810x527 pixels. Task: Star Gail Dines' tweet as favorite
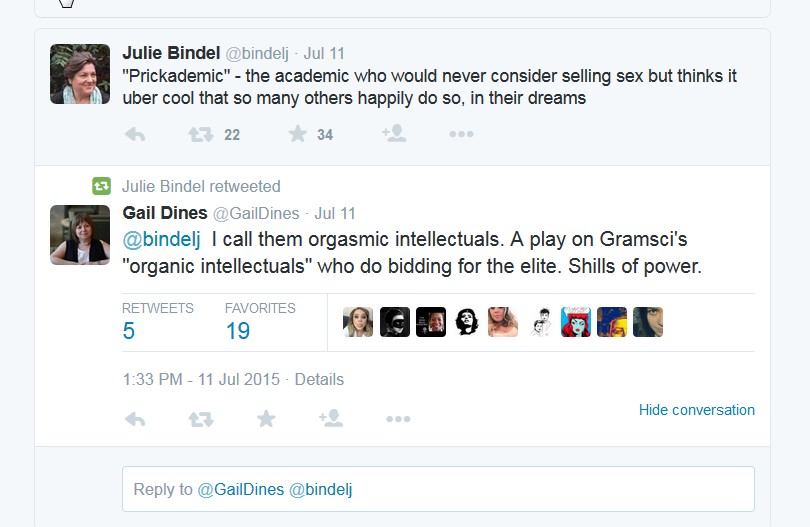266,419
